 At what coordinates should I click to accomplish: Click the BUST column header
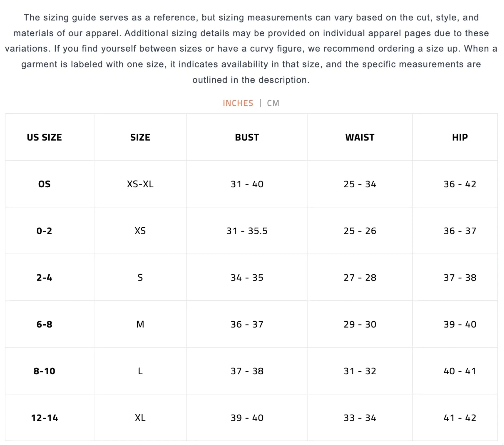click(247, 137)
